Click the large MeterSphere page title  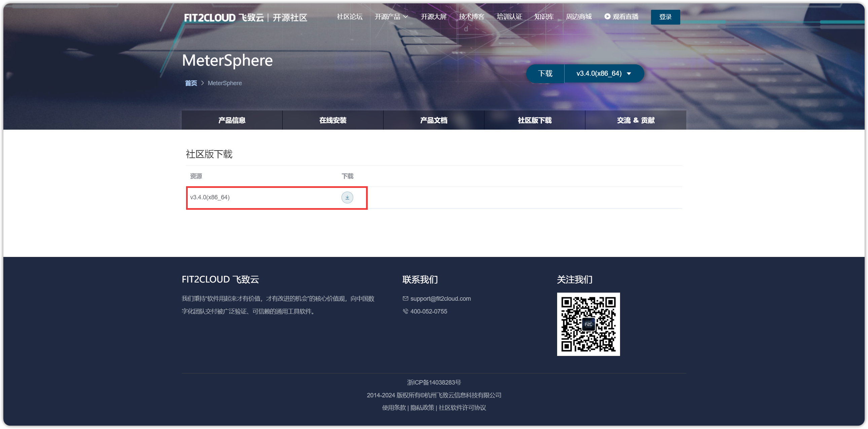(227, 60)
